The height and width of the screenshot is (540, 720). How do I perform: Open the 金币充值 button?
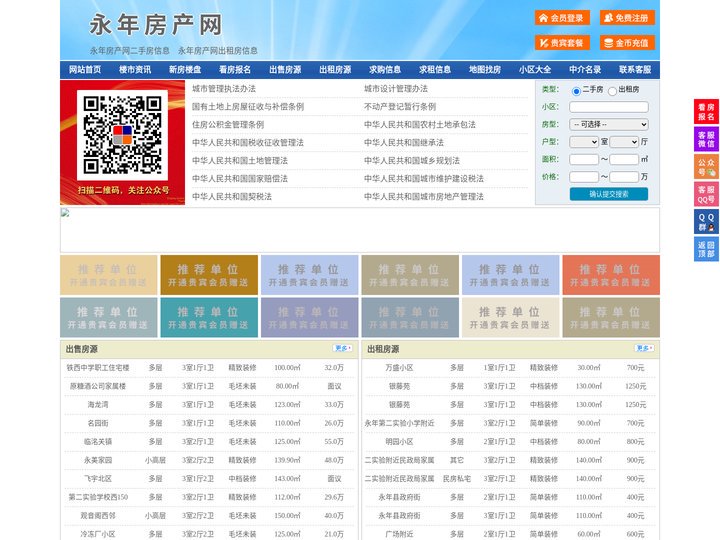coord(627,43)
